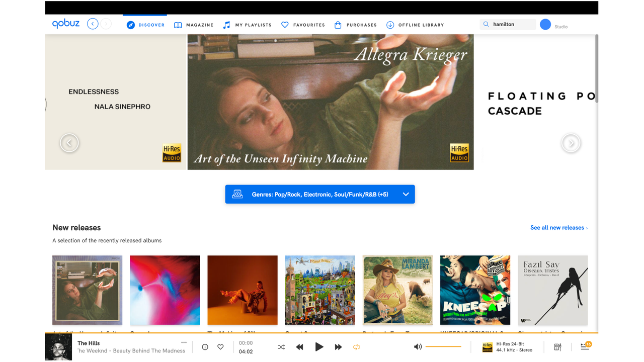Open the track info icon

click(205, 347)
